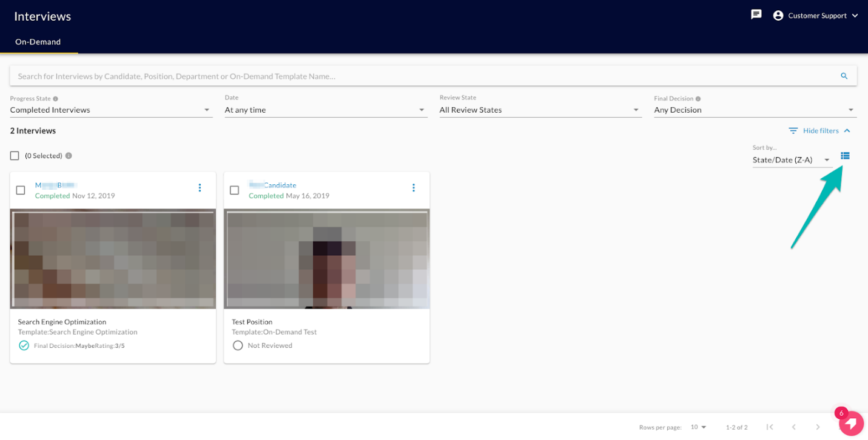The image size is (868, 440).
Task: Click the magnifier search icon
Action: [844, 76]
